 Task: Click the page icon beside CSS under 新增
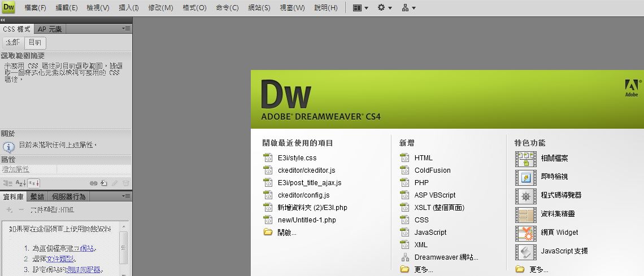click(405, 220)
